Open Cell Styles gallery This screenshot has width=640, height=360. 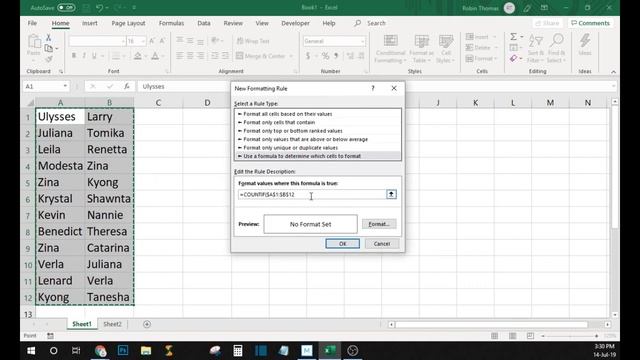445,49
